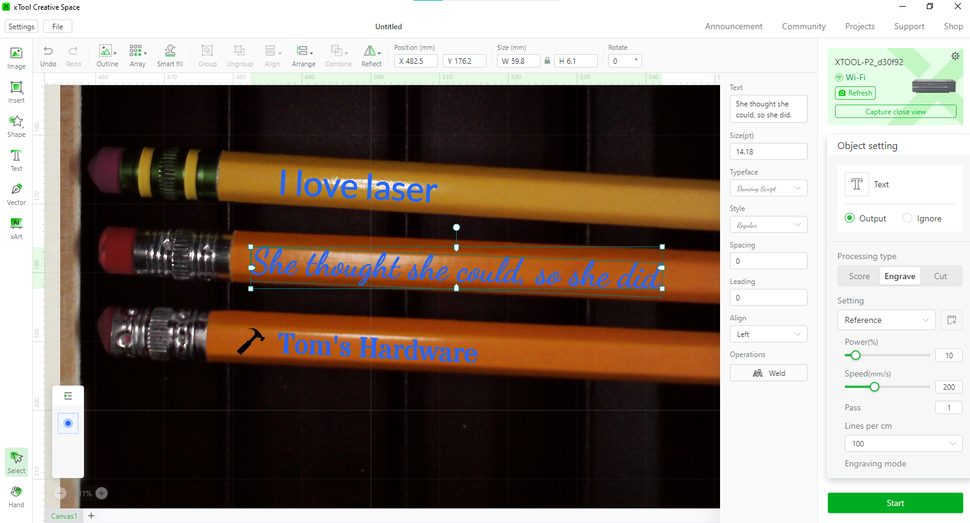Change the font Size(pt) value
Viewport: 970px width, 523px height.
(x=768, y=152)
